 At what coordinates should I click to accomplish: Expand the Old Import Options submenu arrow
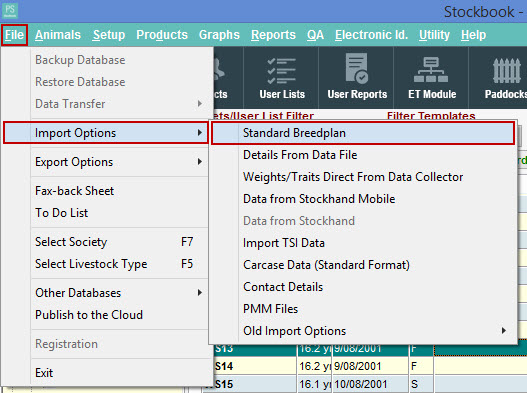(503, 330)
